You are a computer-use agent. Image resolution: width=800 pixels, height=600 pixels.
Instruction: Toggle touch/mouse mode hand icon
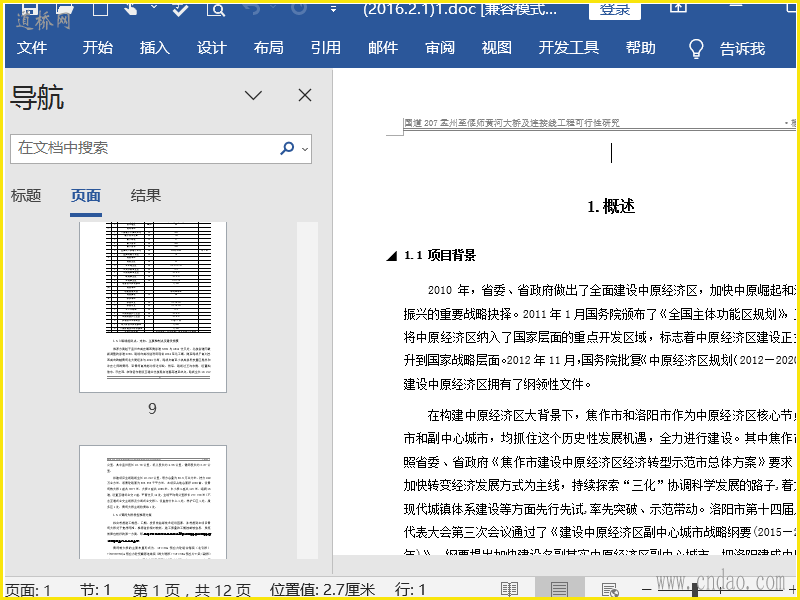click(131, 9)
